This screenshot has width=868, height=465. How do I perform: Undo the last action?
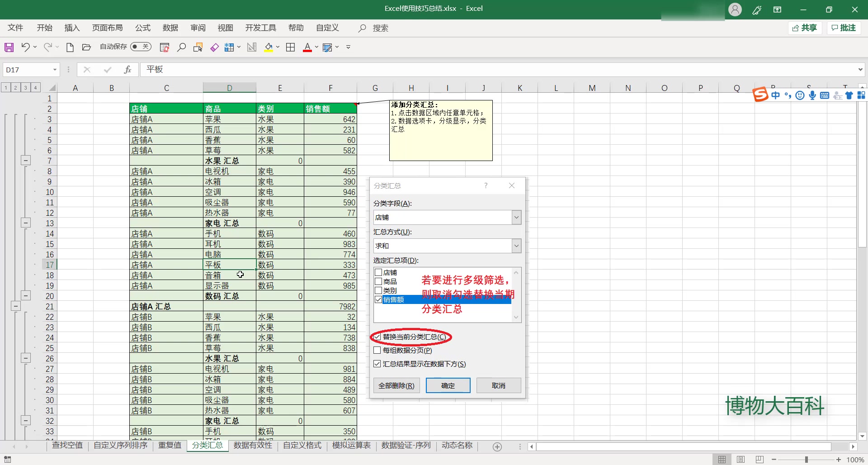pyautogui.click(x=25, y=47)
